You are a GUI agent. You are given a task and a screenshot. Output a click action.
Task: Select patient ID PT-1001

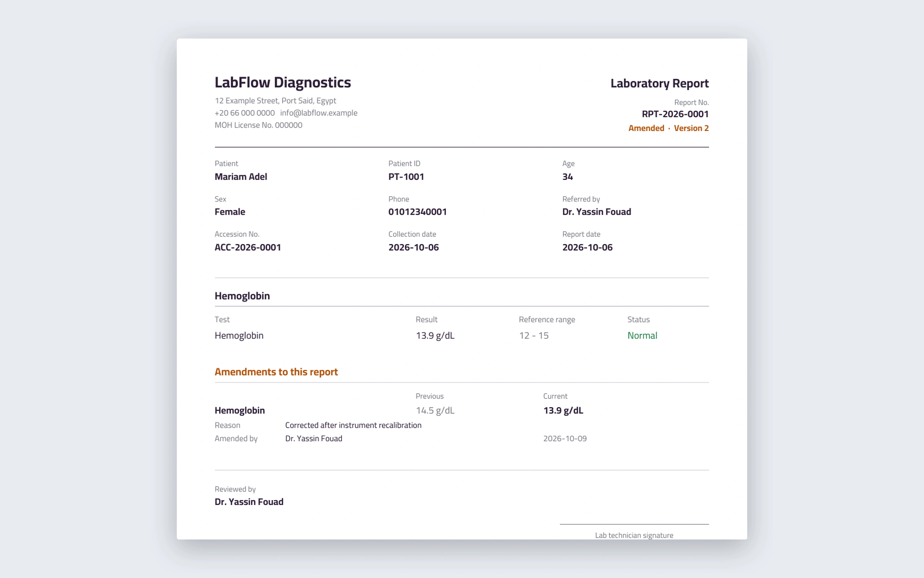coord(406,177)
